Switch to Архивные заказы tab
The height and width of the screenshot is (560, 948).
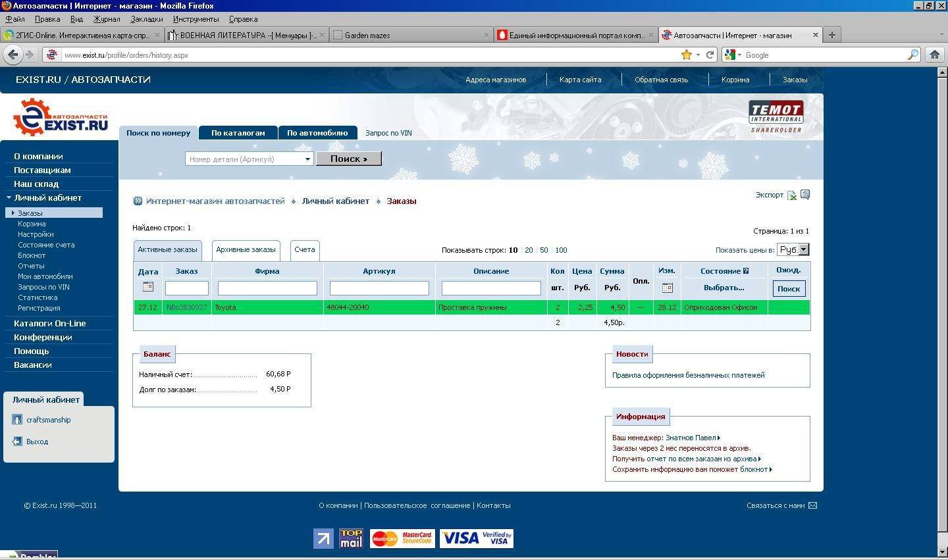click(246, 250)
